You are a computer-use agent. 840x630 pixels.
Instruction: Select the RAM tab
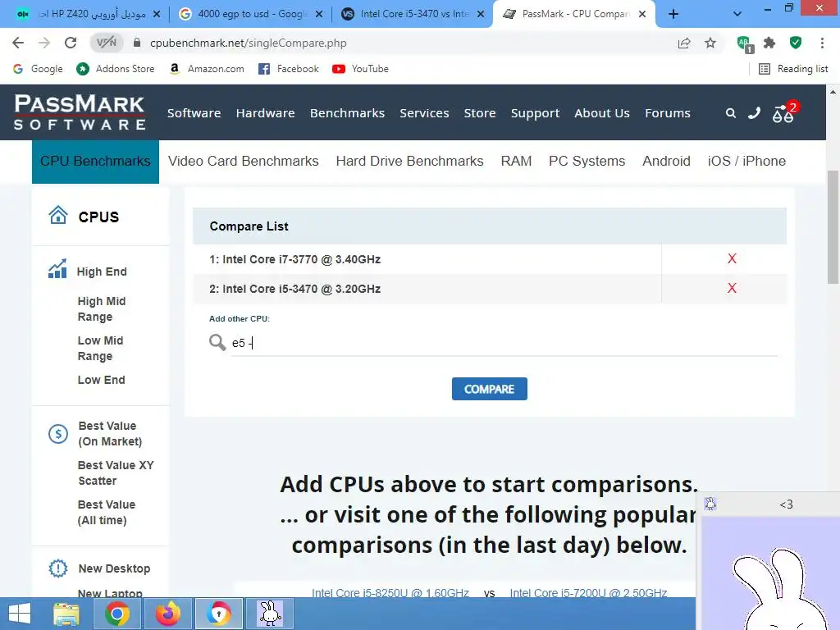tap(517, 162)
